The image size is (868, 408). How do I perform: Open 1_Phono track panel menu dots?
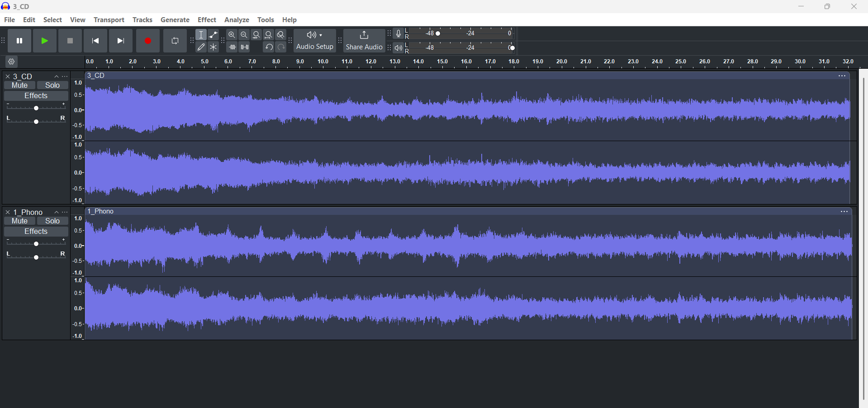click(x=65, y=213)
